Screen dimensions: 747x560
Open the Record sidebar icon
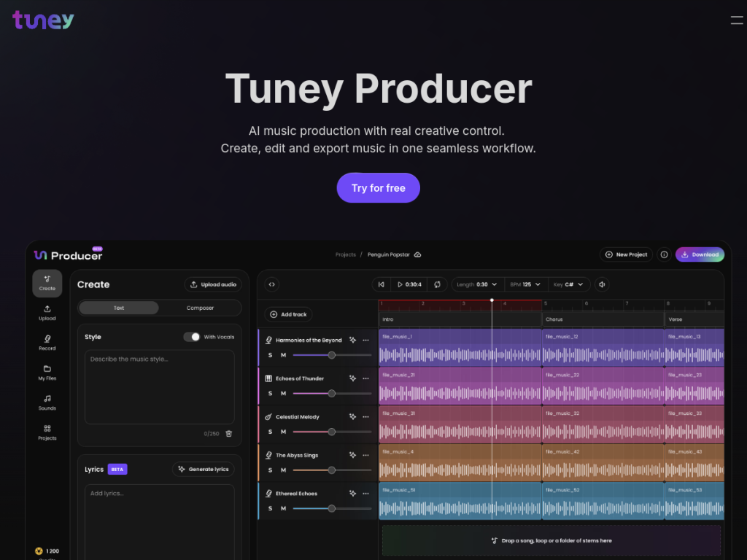(x=47, y=343)
